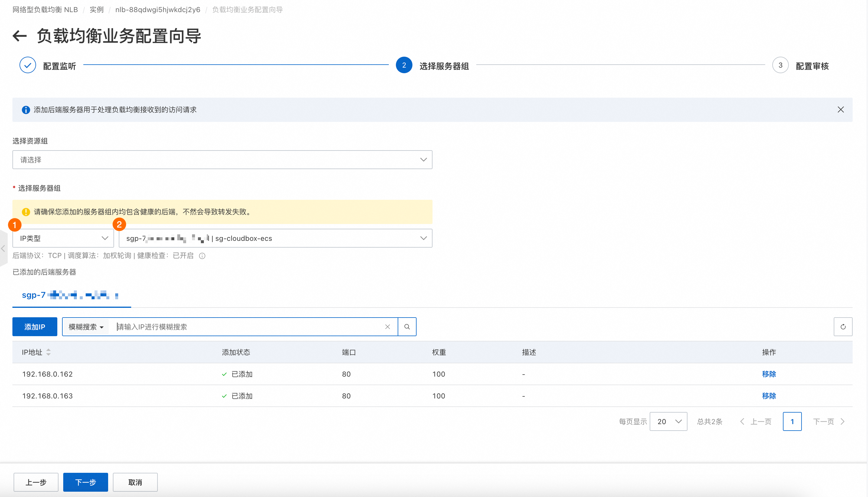Viewport: 868px width, 497px height.
Task: Open the 模糊搜索 search mode dropdown
Action: [x=86, y=327]
